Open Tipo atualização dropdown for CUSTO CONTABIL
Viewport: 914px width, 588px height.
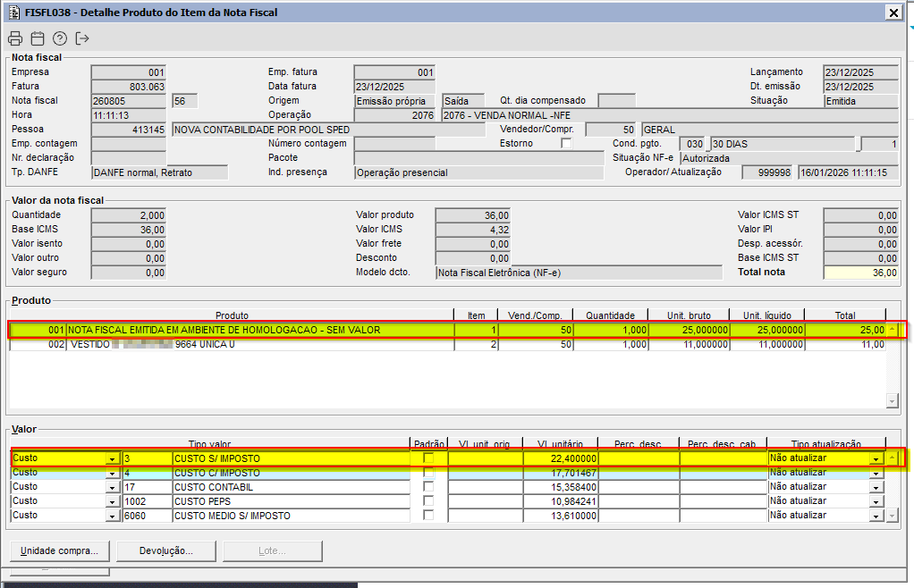pyautogui.click(x=876, y=487)
